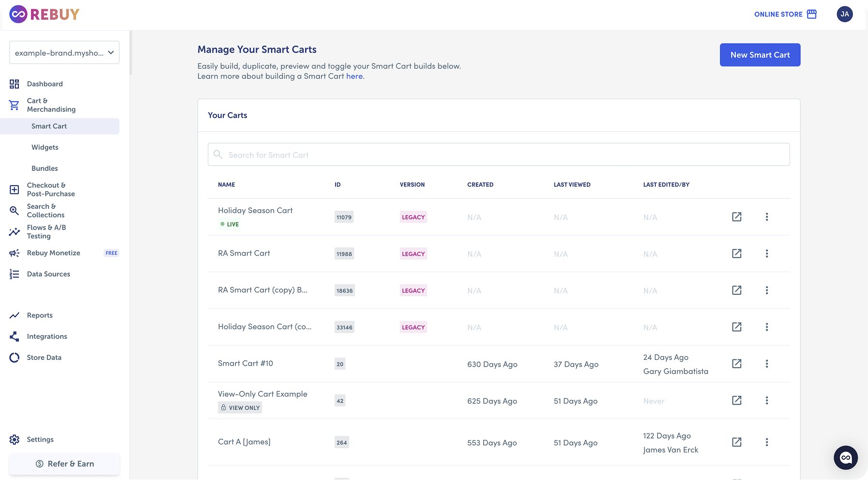Screen dimensions: 868x480
Task: Click the Search for Smart Cart field
Action: [498, 154]
